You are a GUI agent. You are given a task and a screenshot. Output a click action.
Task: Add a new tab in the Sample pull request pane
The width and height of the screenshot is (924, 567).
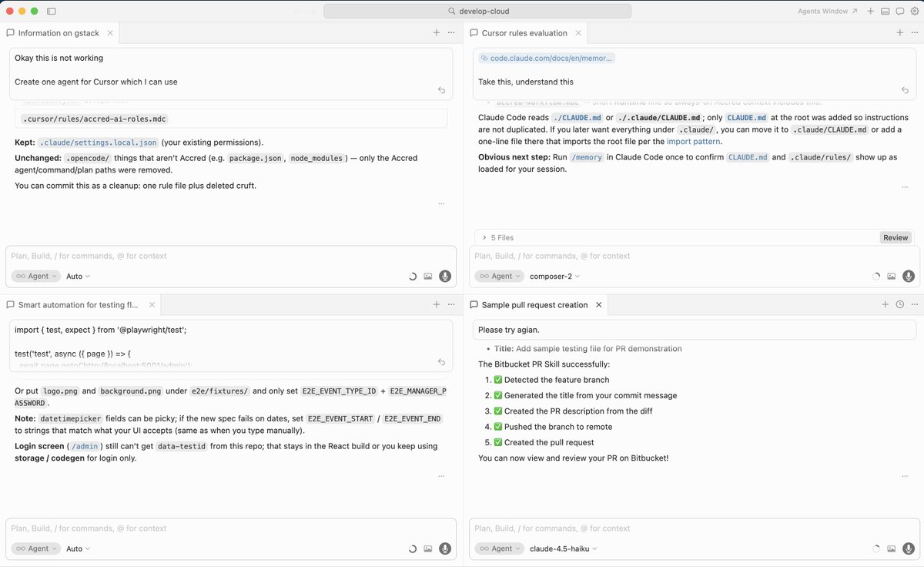(885, 305)
